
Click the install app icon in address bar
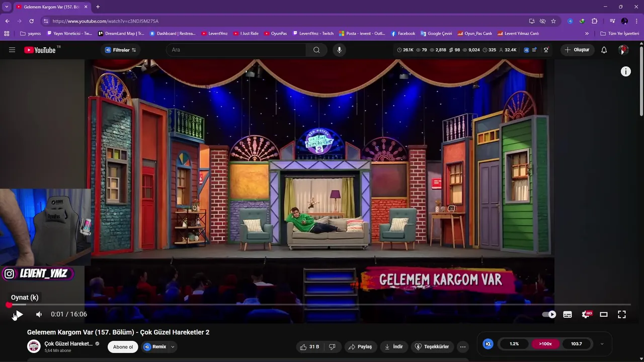[x=532, y=21]
